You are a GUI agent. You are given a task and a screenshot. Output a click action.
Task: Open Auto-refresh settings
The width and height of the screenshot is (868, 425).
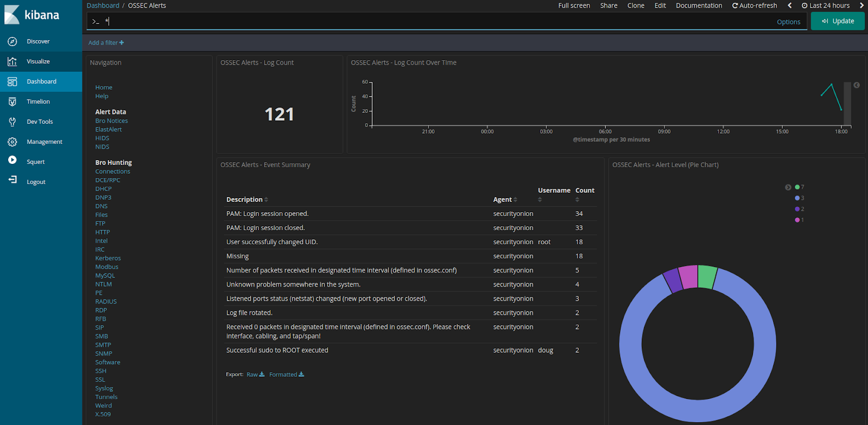[x=755, y=5]
